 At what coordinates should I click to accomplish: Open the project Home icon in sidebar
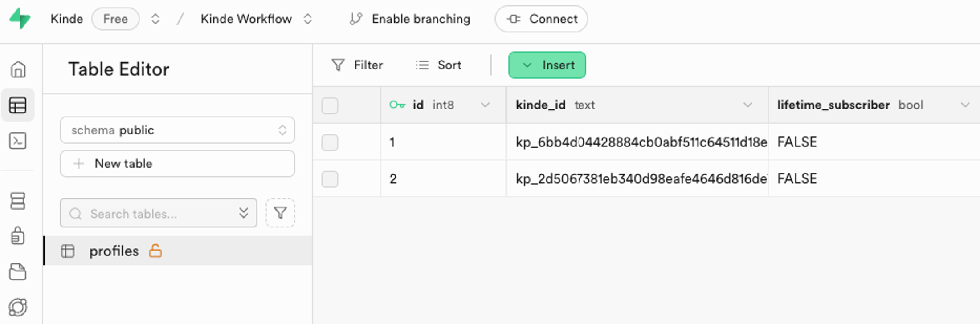pyautogui.click(x=18, y=69)
